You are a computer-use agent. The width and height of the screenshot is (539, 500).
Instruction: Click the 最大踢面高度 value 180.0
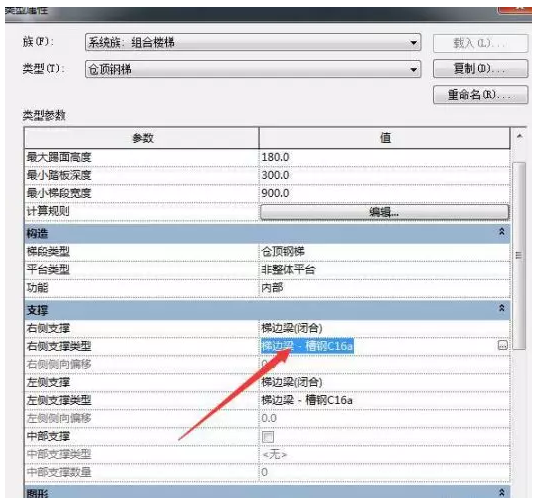[x=275, y=157]
